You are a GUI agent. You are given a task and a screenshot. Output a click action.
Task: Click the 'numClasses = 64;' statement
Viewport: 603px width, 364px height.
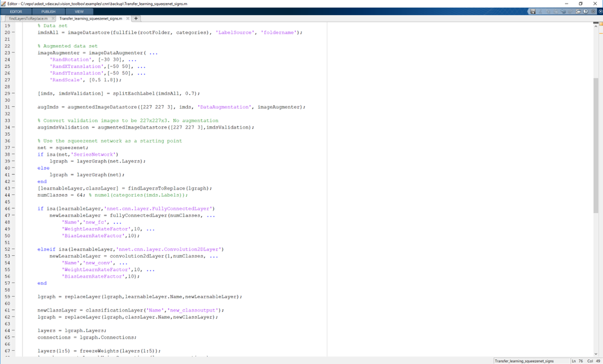tap(63, 195)
